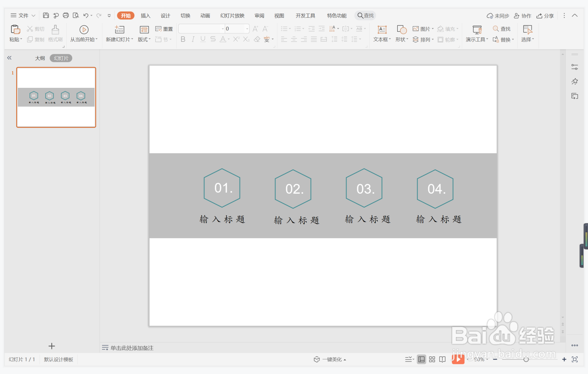Click the Undo arrow icon
This screenshot has height=374, width=588.
pyautogui.click(x=86, y=15)
